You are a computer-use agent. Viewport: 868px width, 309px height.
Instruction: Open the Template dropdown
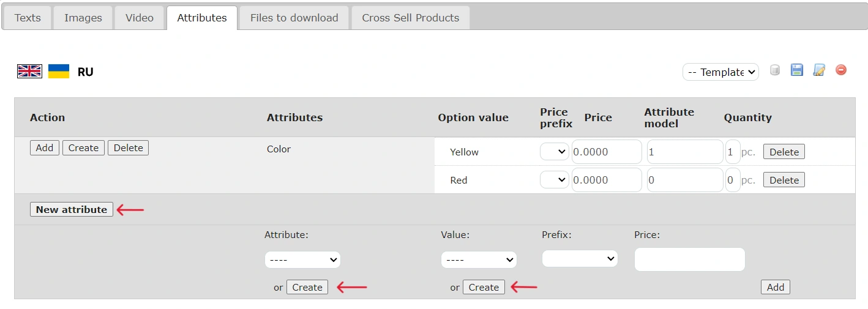tap(720, 72)
